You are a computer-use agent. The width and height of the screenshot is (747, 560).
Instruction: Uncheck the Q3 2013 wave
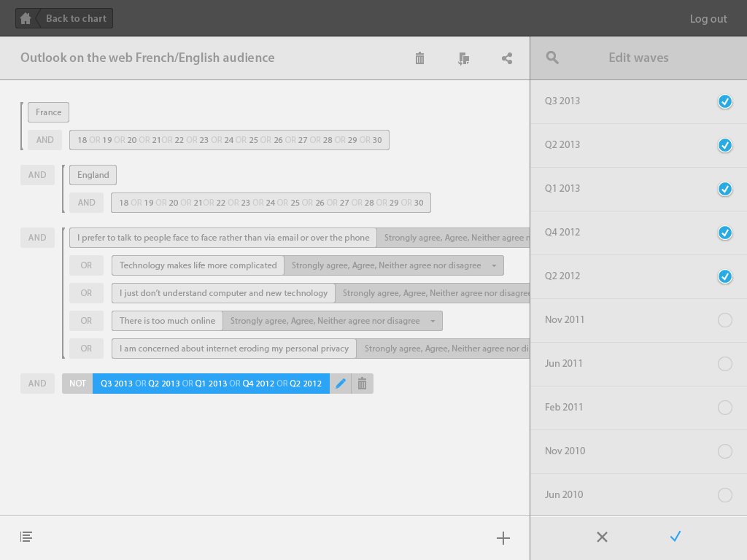click(x=724, y=101)
